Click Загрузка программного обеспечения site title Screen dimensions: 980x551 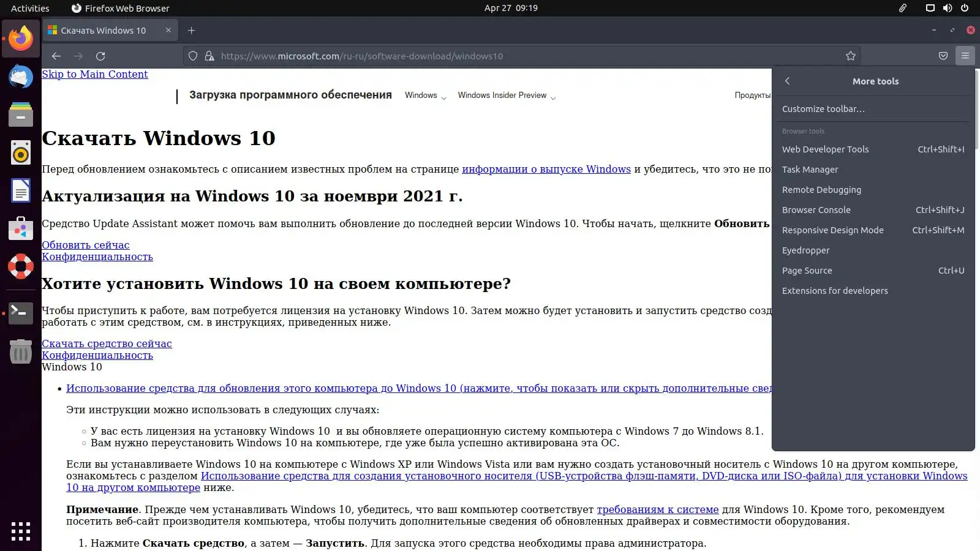[x=290, y=95]
